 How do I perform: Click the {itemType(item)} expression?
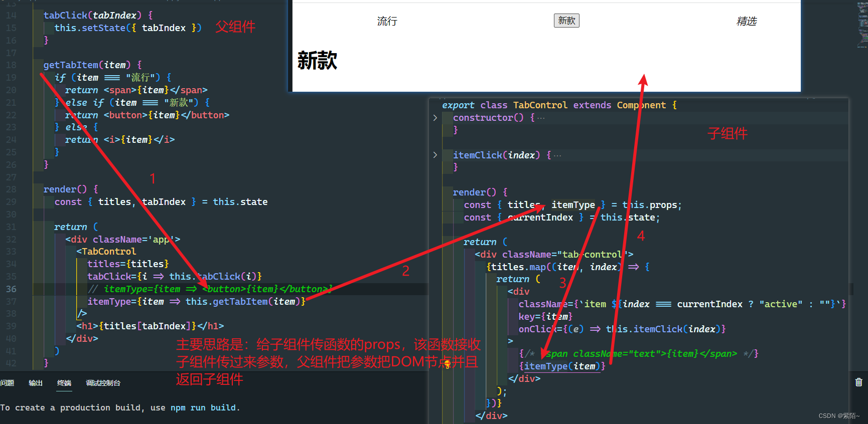point(562,366)
